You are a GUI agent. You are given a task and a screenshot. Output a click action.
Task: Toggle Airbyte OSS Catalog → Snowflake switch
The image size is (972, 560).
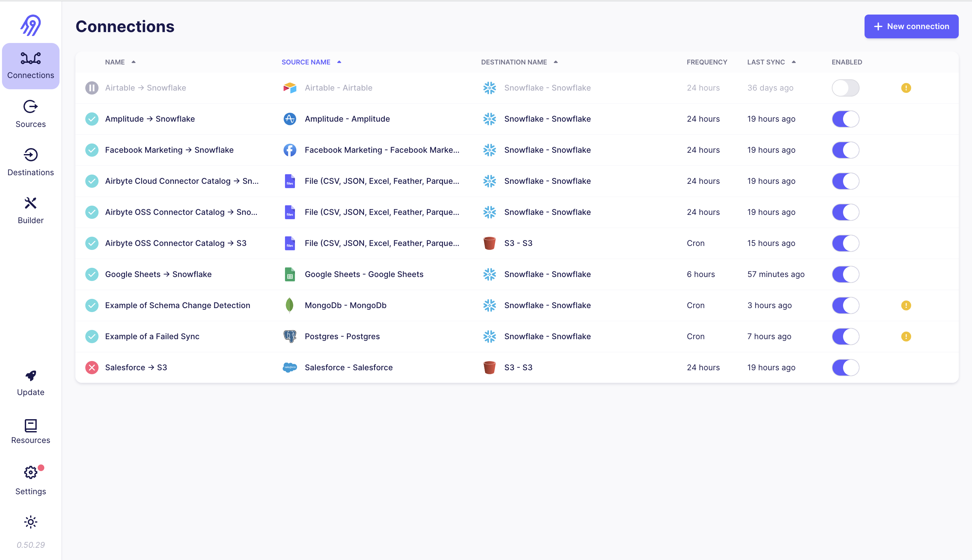[845, 212]
